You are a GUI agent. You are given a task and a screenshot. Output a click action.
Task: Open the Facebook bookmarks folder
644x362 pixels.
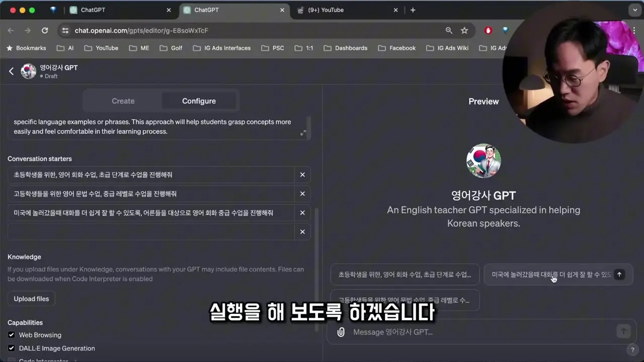tap(397, 48)
